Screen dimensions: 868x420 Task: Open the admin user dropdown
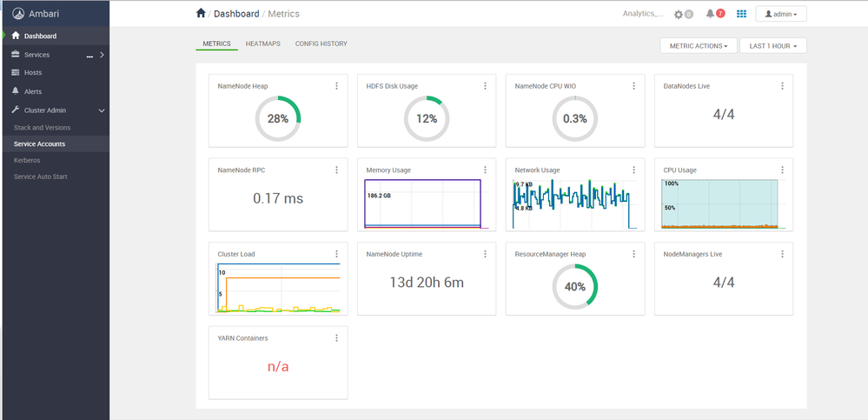pyautogui.click(x=780, y=15)
